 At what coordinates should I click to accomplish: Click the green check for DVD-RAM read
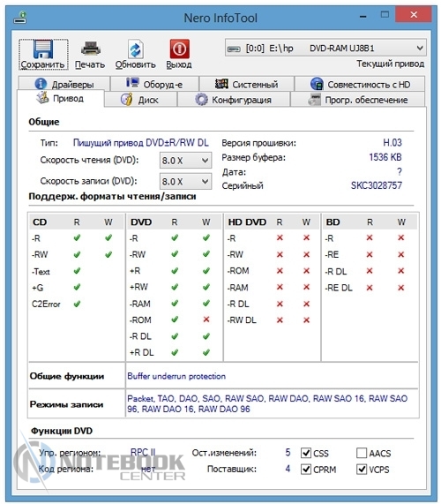pos(175,303)
